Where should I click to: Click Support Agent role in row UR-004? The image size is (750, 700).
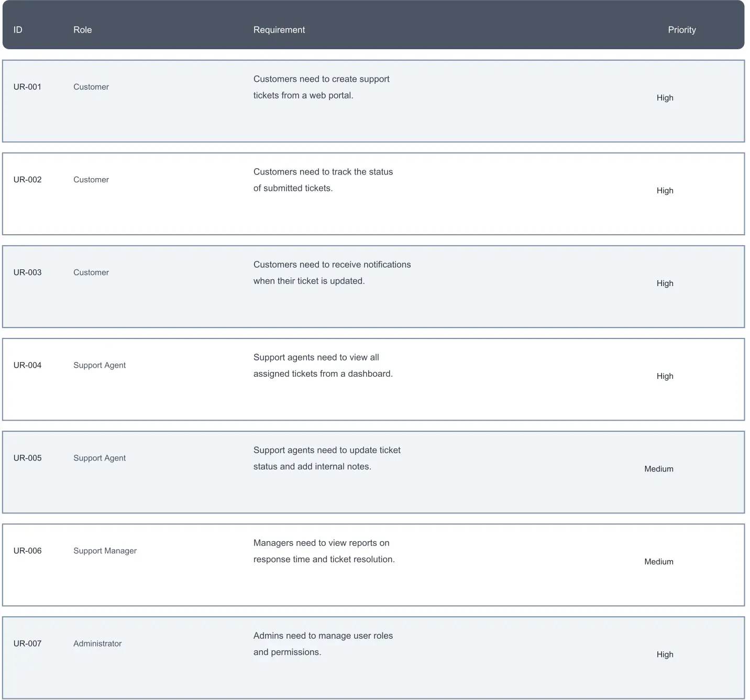click(100, 365)
